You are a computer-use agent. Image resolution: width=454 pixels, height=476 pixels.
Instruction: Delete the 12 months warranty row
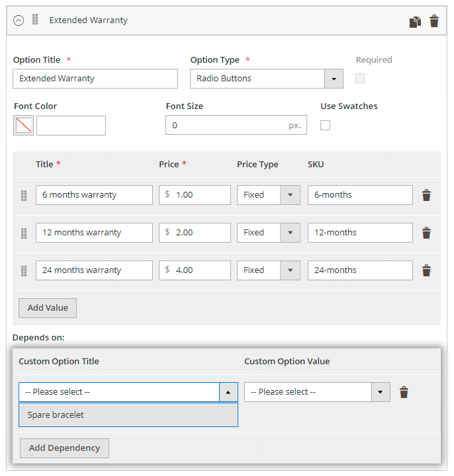(427, 233)
